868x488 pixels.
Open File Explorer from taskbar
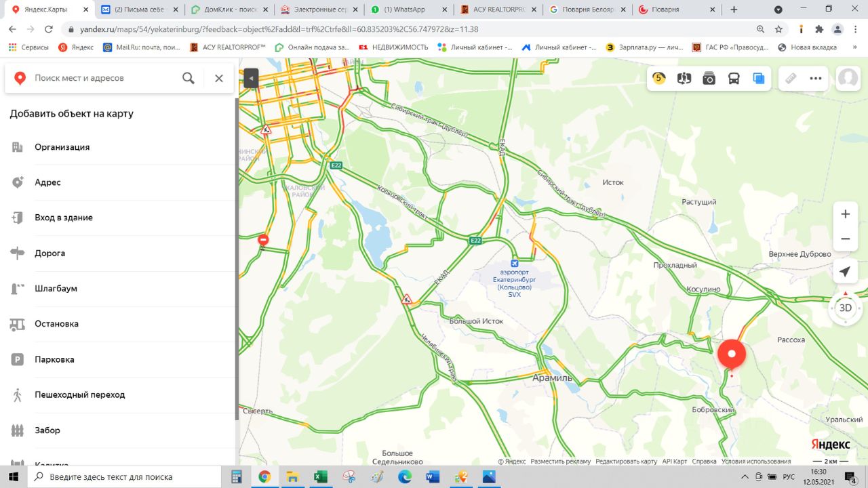click(x=292, y=476)
